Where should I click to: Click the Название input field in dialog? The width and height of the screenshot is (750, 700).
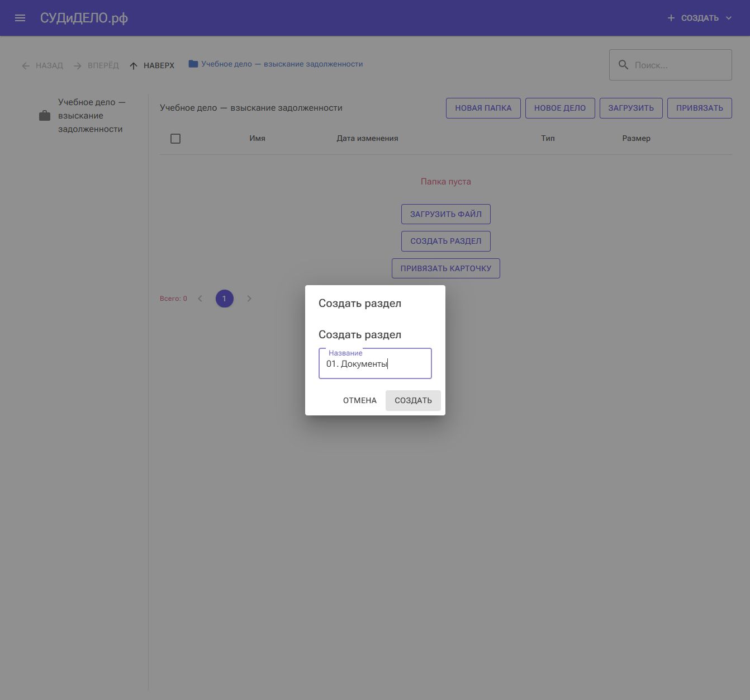(x=375, y=363)
